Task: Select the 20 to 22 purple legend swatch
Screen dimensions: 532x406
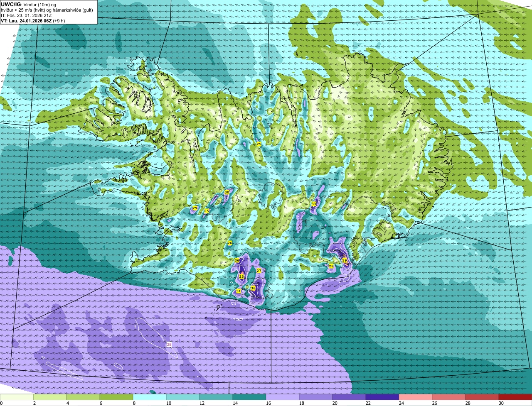Action: tap(349, 397)
